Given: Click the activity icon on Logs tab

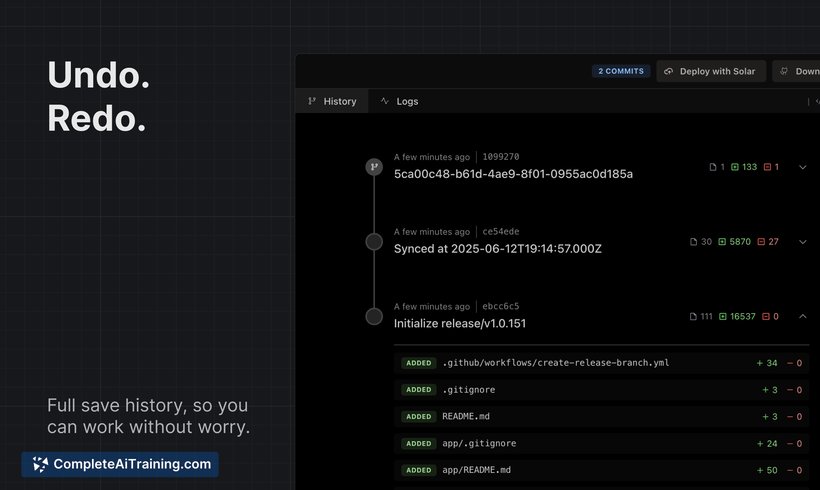Looking at the screenshot, I should pyautogui.click(x=384, y=101).
